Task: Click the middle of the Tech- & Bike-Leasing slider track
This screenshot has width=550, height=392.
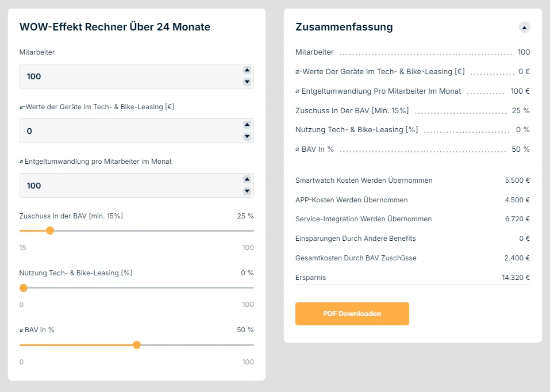Action: pos(137,288)
